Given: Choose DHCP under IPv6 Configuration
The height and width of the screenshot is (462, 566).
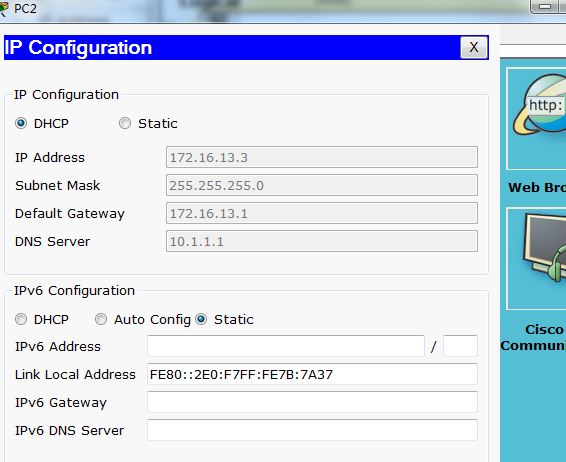Looking at the screenshot, I should pos(21,319).
